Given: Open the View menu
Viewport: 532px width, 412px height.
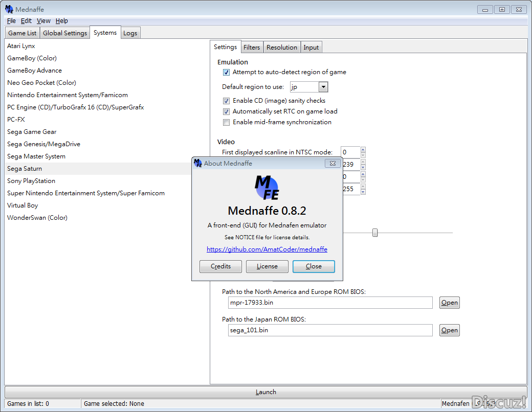Looking at the screenshot, I should tap(43, 20).
